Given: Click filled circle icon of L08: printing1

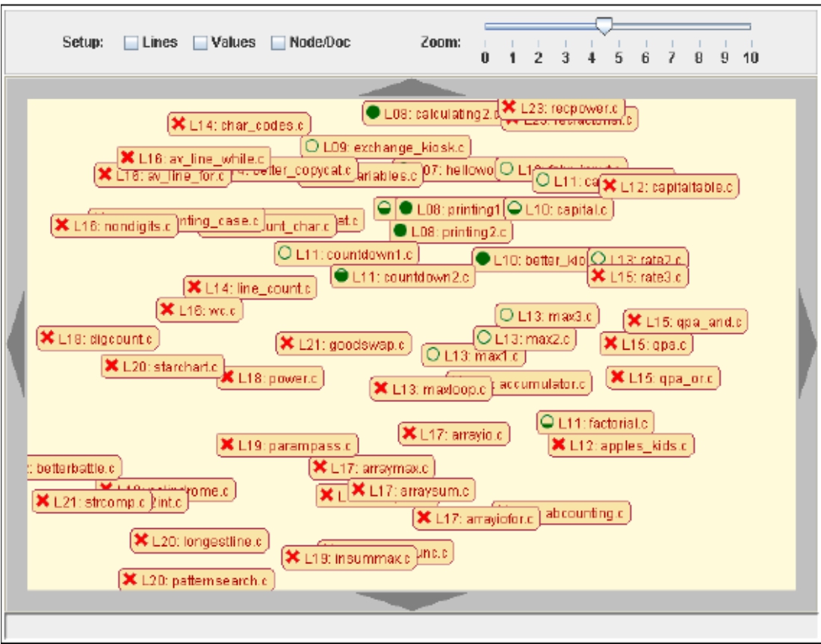Looking at the screenshot, I should click(406, 208).
